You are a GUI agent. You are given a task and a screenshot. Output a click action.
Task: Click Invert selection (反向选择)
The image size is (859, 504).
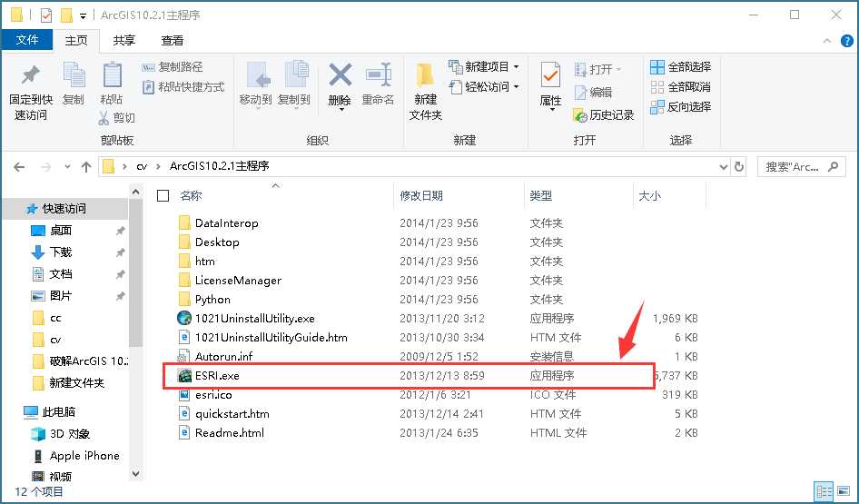(x=680, y=107)
